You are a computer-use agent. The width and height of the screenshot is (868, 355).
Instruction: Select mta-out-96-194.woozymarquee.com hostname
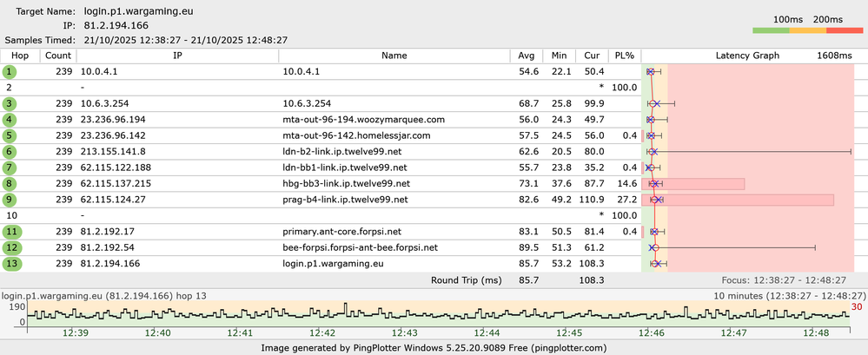click(x=364, y=120)
